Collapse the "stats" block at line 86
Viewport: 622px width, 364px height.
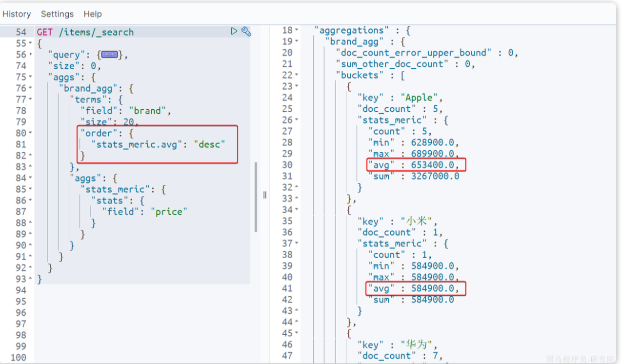pos(30,201)
